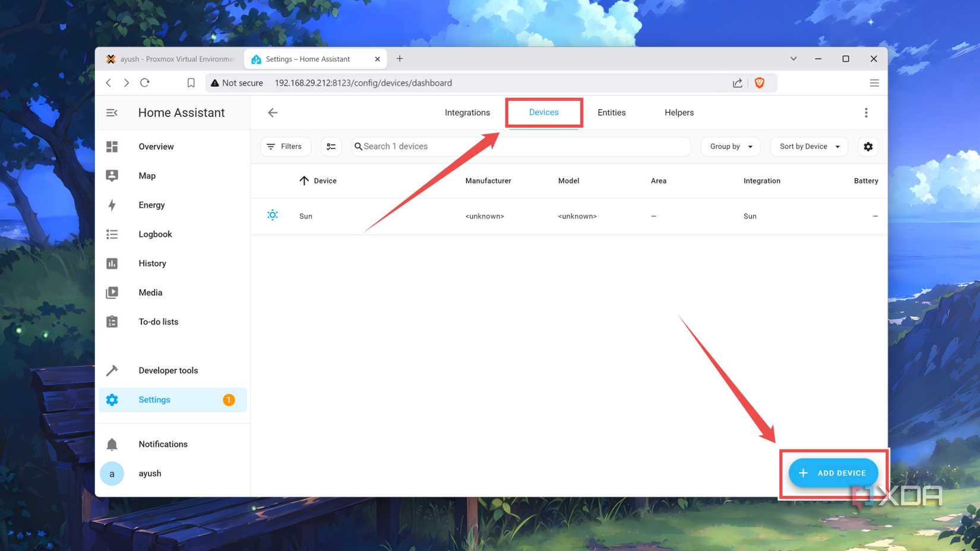Reload the page in the browser
This screenshot has height=551, width=980.
point(145,83)
